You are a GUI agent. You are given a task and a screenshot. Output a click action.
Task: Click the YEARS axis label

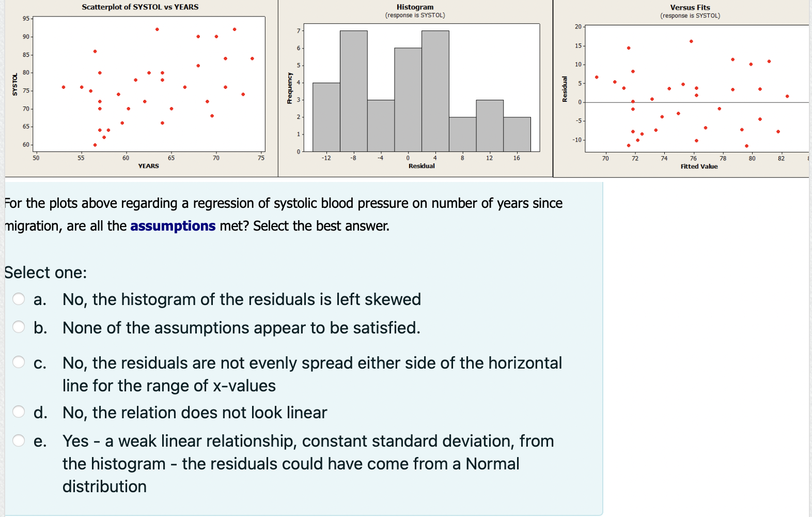(x=148, y=165)
